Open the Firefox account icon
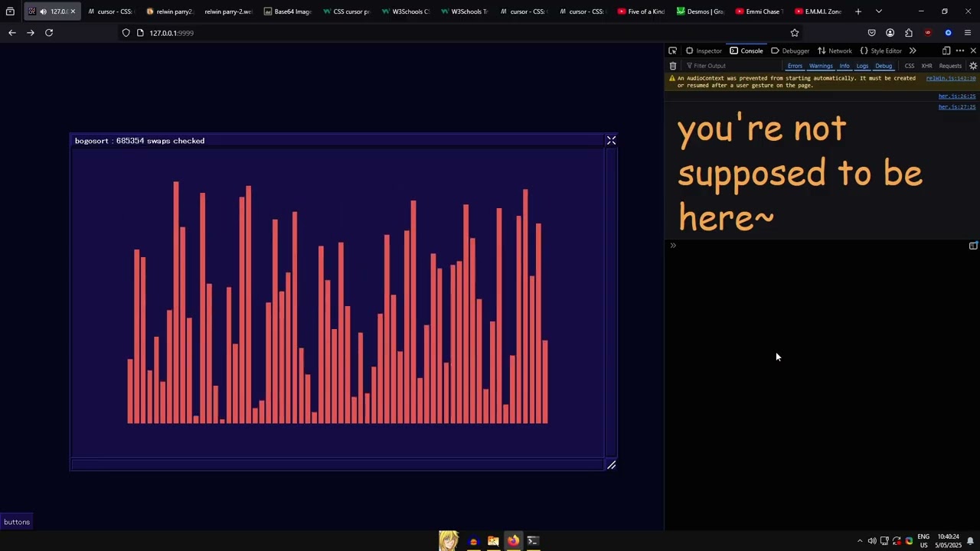 (890, 33)
